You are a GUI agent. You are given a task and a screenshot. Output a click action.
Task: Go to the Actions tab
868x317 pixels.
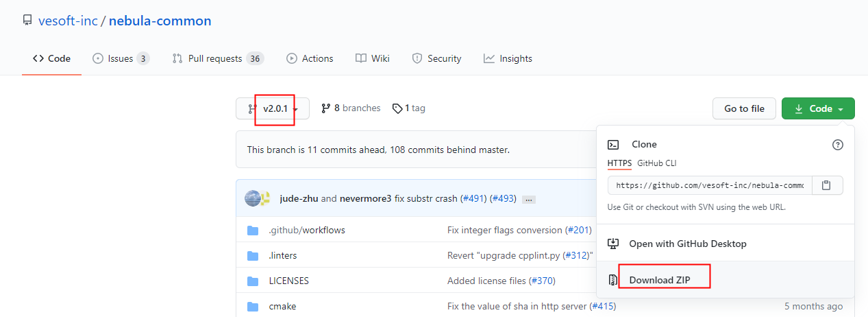click(x=310, y=58)
